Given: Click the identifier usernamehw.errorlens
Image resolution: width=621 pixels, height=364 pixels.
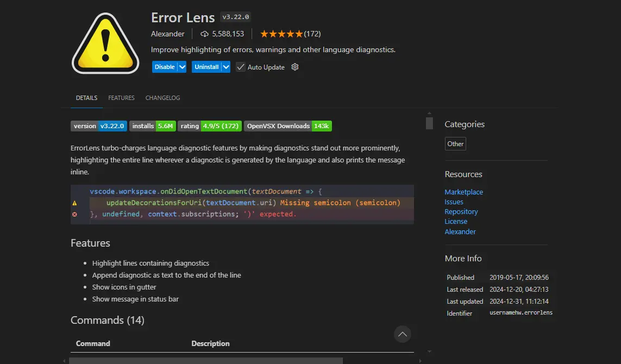Looking at the screenshot, I should point(521,312).
